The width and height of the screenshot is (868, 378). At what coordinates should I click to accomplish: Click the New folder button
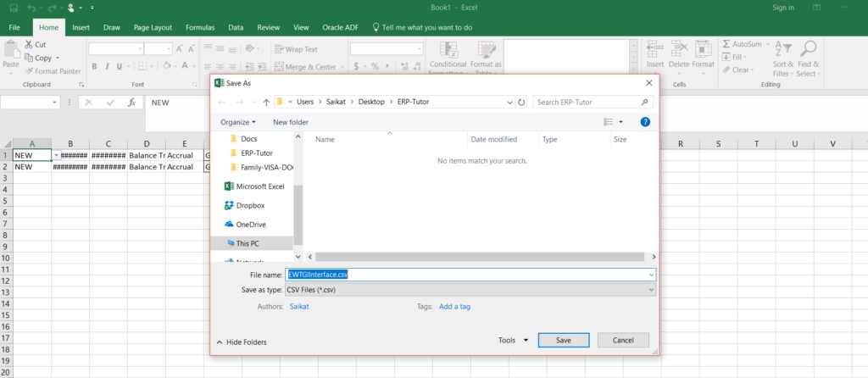tap(291, 122)
